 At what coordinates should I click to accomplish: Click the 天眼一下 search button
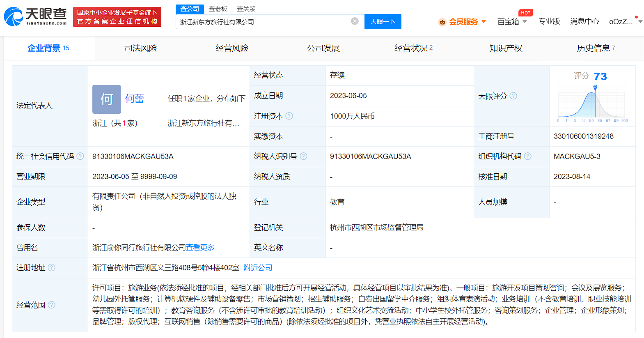point(383,21)
